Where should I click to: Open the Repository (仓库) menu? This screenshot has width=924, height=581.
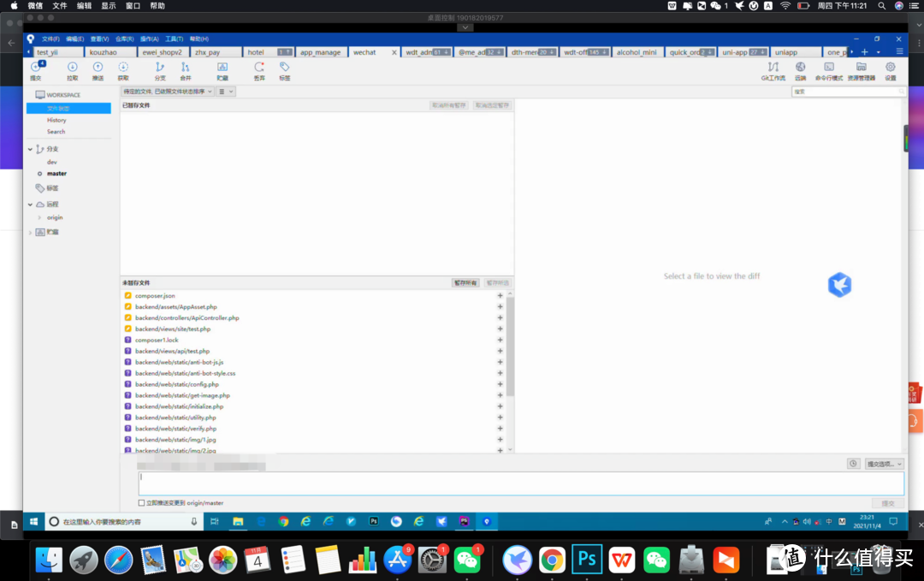click(x=124, y=39)
